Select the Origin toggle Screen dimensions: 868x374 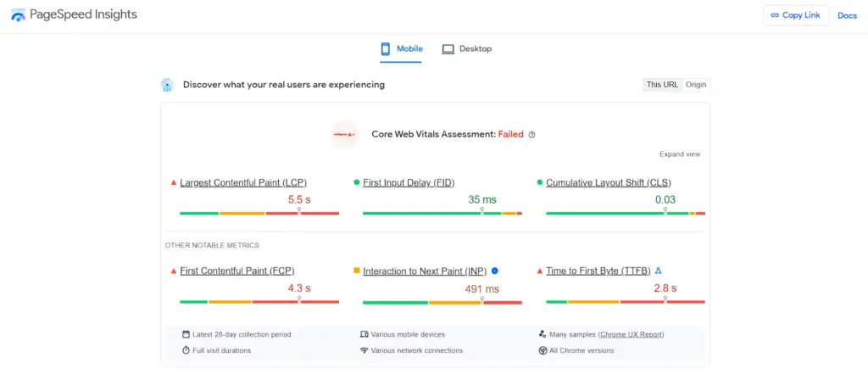coord(696,85)
